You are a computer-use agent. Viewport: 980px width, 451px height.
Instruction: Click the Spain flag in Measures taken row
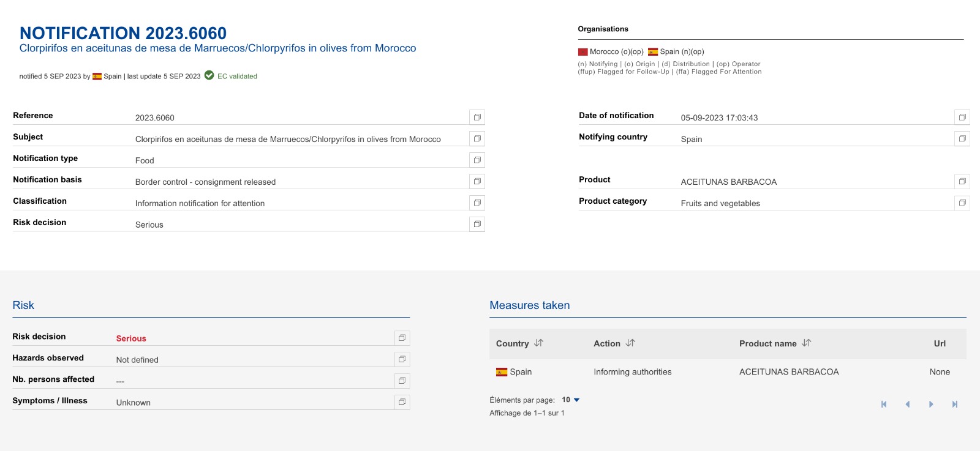(x=502, y=371)
